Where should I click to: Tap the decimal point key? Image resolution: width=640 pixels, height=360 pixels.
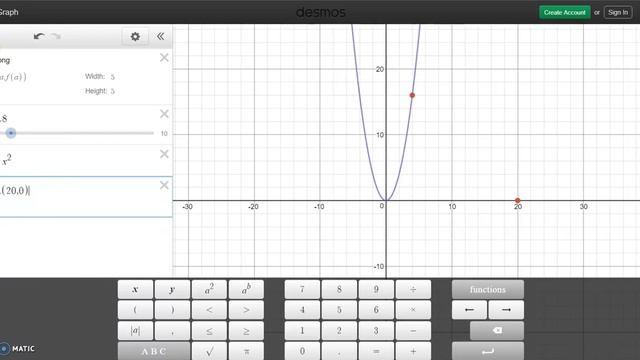339,351
